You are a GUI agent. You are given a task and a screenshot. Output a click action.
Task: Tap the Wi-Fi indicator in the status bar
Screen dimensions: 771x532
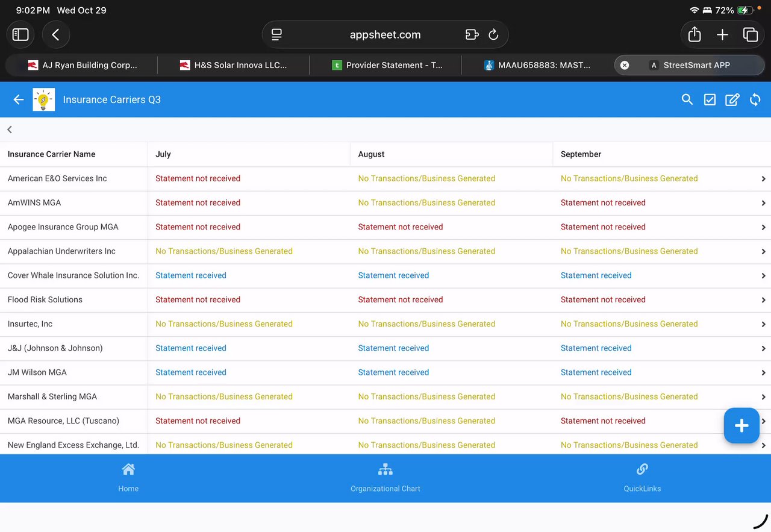(x=694, y=10)
